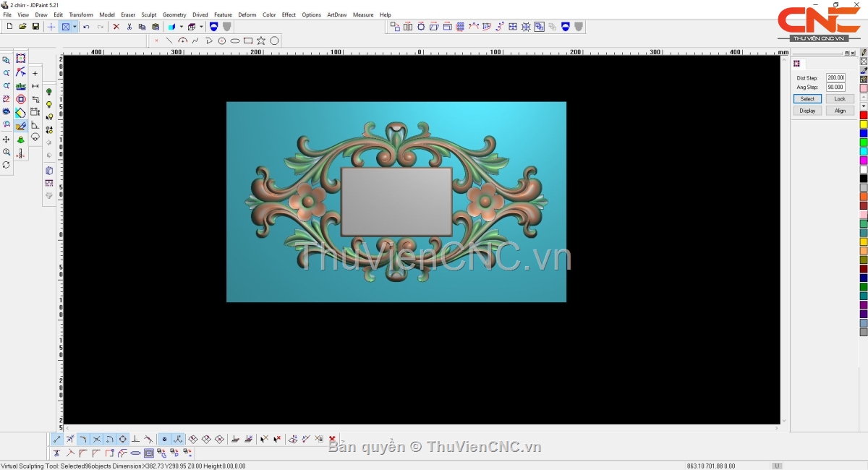Viewport: 868px width, 470px height.
Task: Expand the selection box mode dropdown arrow
Action: 75,27
